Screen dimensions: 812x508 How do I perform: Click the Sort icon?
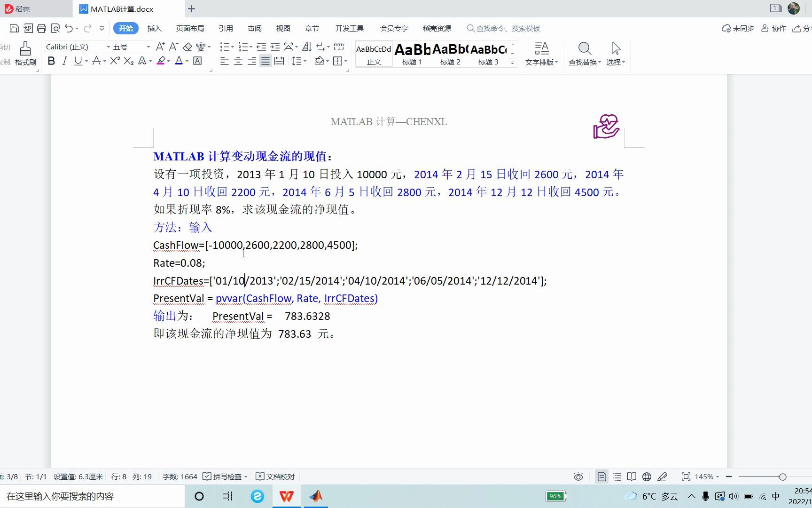point(307,47)
